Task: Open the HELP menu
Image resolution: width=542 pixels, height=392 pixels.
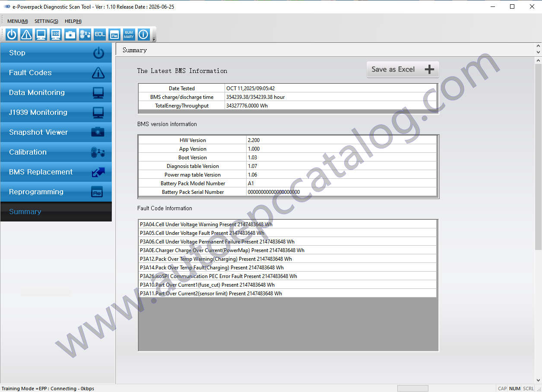Action: click(73, 21)
